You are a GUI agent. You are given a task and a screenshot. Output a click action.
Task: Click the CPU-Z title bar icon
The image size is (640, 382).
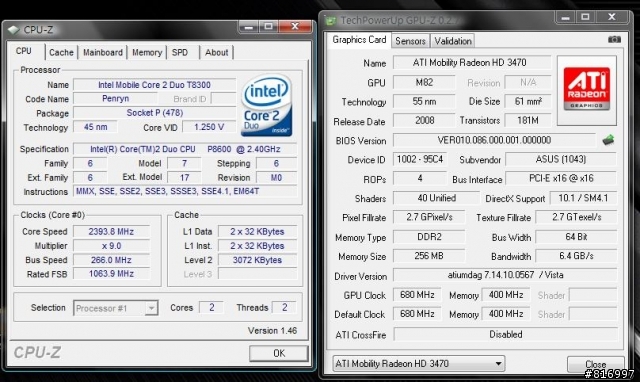tap(14, 30)
